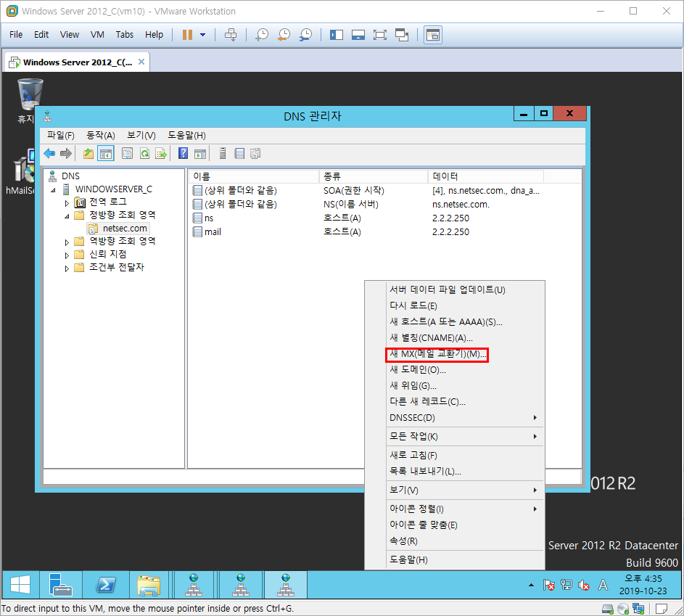Export list using the toolbar export icon
Image resolution: width=684 pixels, height=616 pixels.
161,154
